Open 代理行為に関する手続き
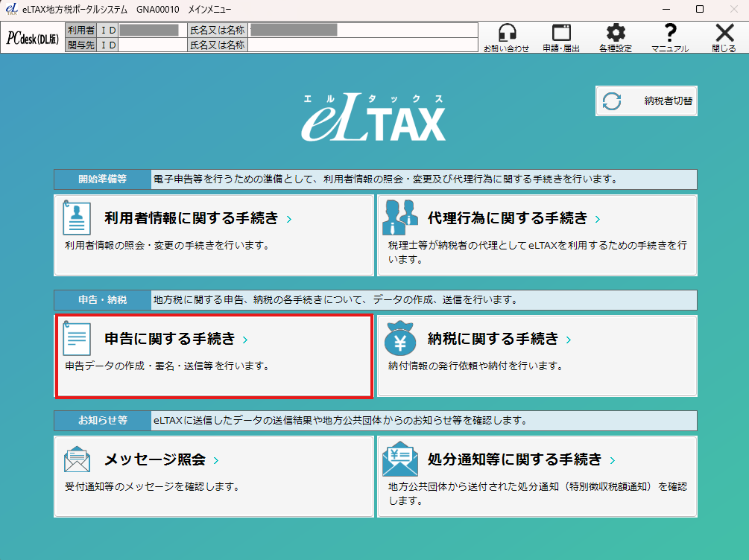749x560 pixels. [x=508, y=218]
